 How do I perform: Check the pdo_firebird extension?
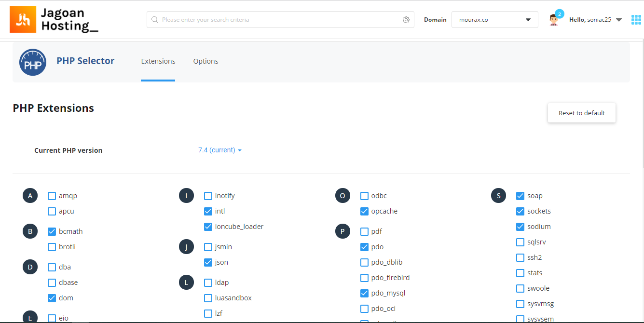(364, 278)
